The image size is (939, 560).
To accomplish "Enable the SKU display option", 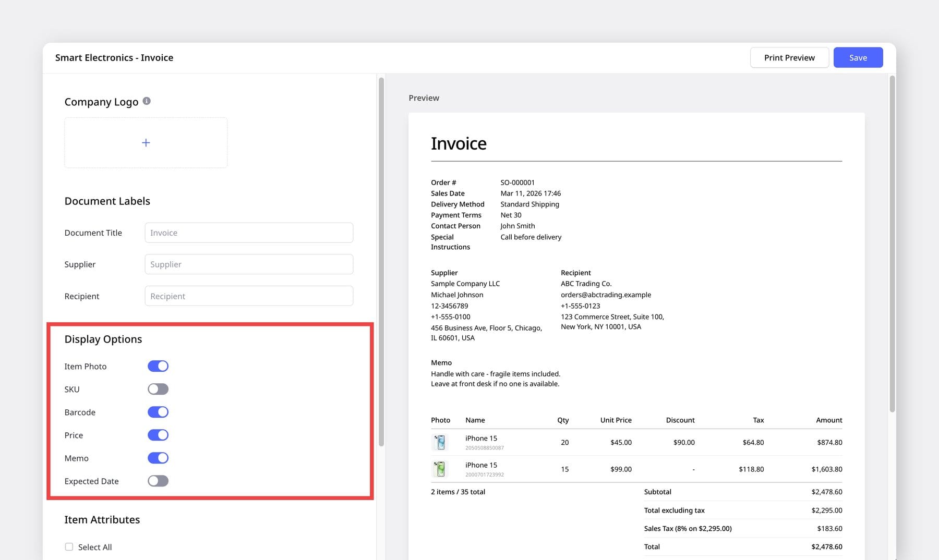I will 158,388.
